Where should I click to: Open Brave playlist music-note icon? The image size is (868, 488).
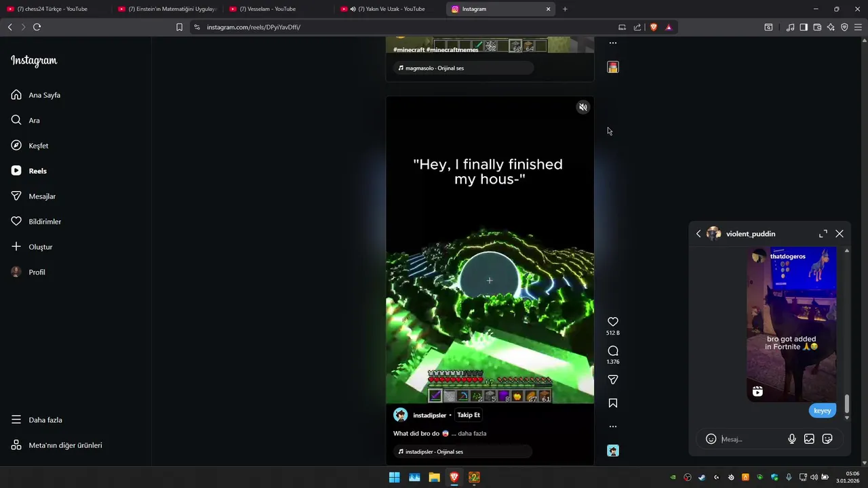pos(790,27)
